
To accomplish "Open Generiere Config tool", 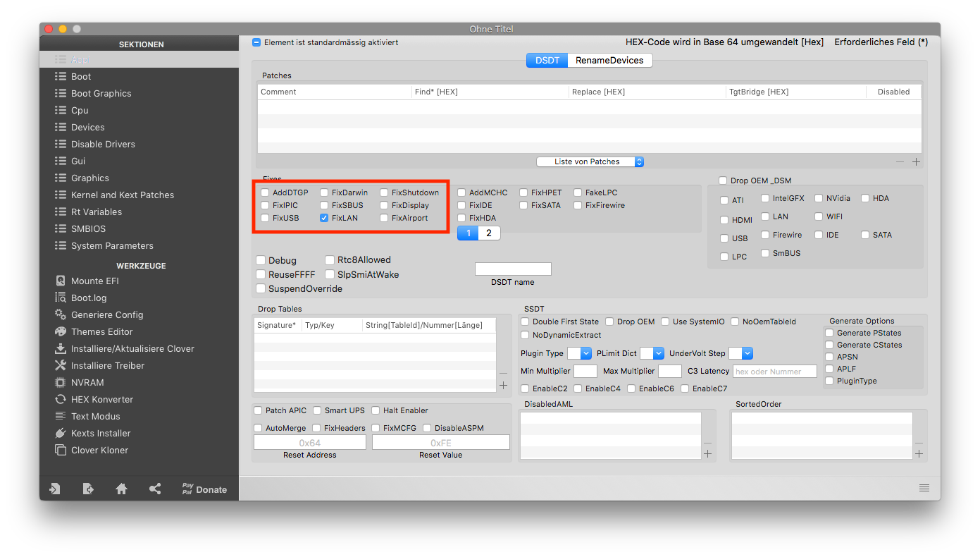I will pyautogui.click(x=106, y=314).
